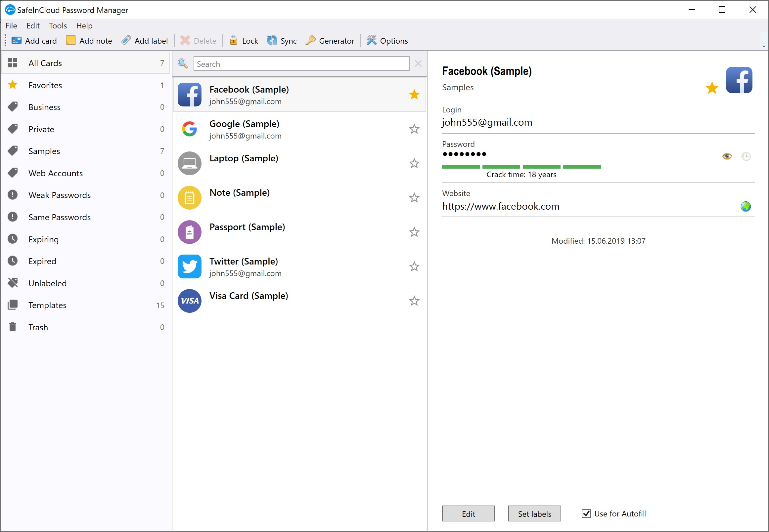The width and height of the screenshot is (769, 532).
Task: Open the Tools menu
Action: pos(58,26)
